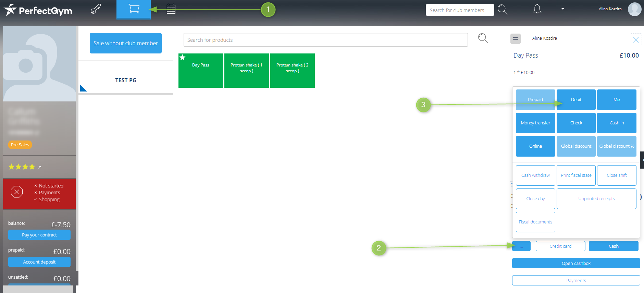Image resolution: width=644 pixels, height=293 pixels.
Task: Focus the Search for products field
Action: (325, 40)
